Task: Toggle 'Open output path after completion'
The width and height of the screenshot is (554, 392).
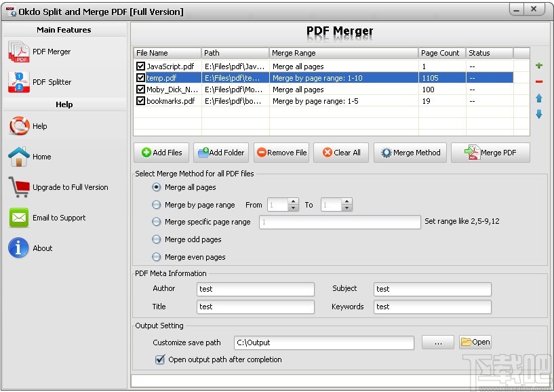Action: coord(159,359)
